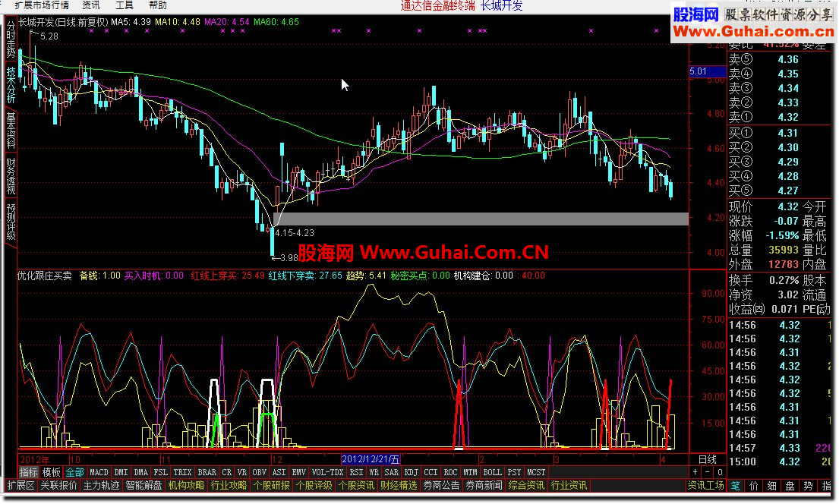Apply the OBV indicator
The image size is (839, 504).
click(260, 472)
